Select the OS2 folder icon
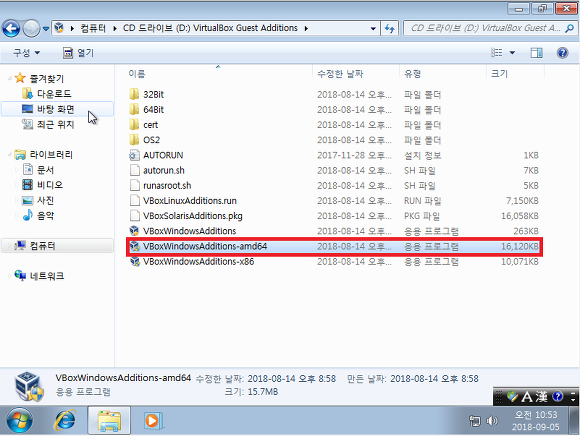Image resolution: width=580 pixels, height=436 pixels. click(134, 140)
